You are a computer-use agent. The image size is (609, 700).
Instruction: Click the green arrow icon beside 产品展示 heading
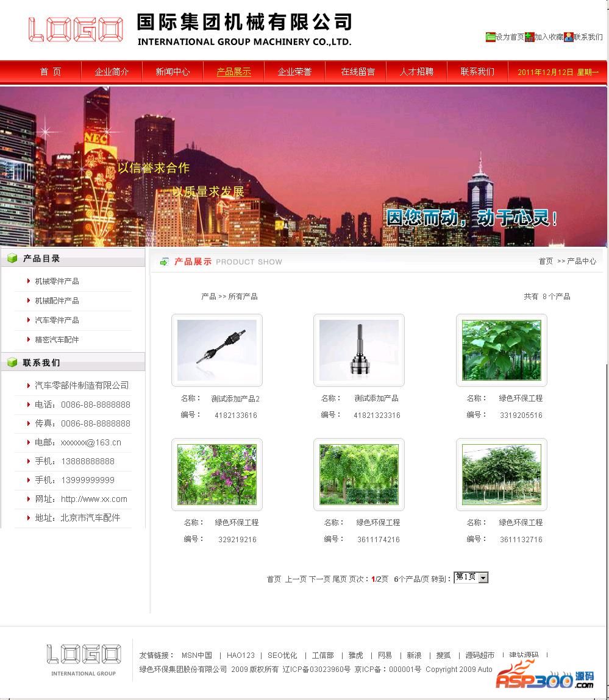point(165,261)
